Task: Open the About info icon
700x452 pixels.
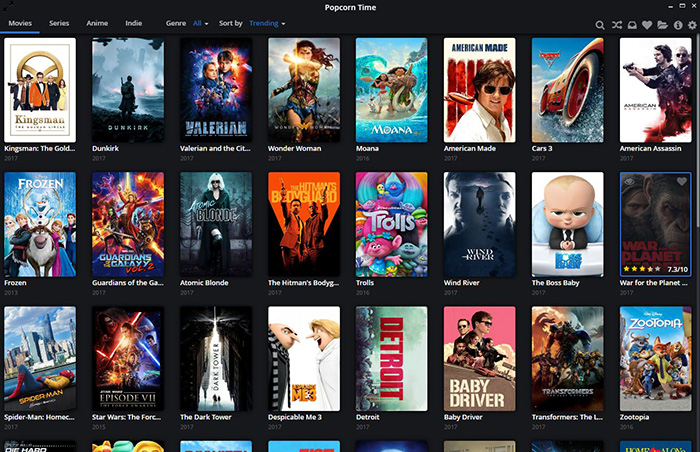Action: pyautogui.click(x=678, y=25)
